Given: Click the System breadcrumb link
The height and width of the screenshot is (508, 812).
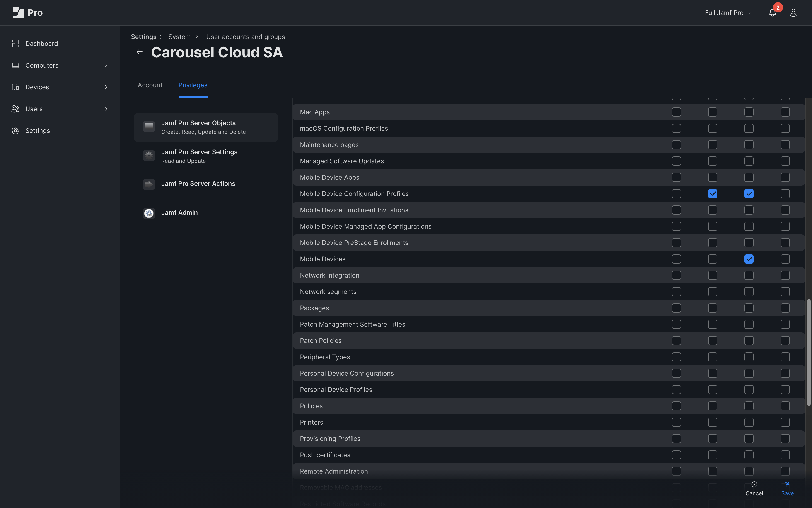Looking at the screenshot, I should [179, 37].
